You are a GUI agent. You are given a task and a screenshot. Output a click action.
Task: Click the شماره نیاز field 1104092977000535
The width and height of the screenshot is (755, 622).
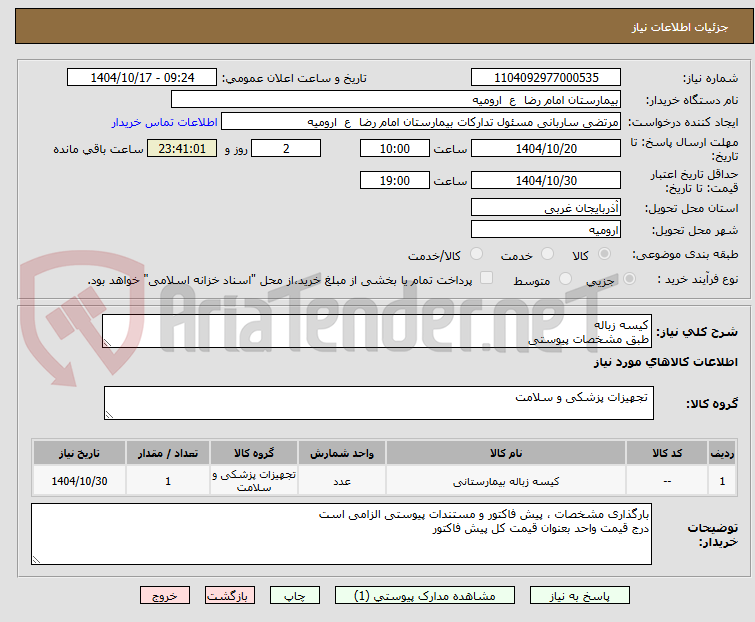coord(546,78)
